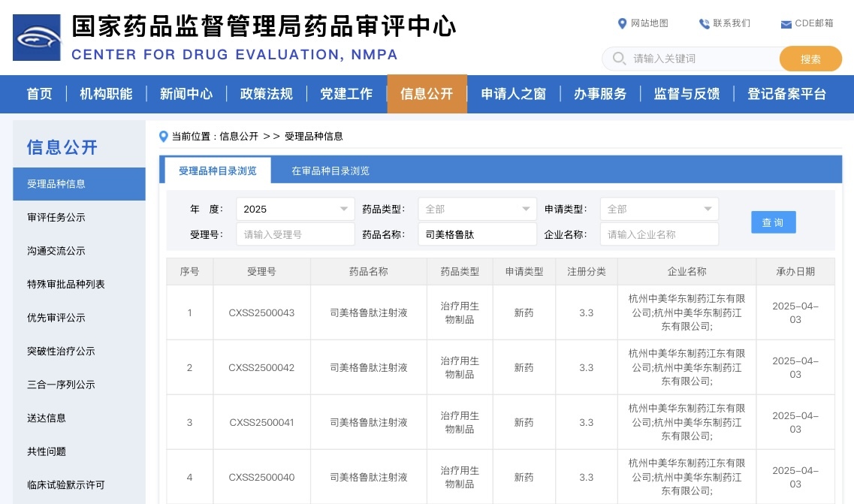The height and width of the screenshot is (504, 854).
Task: Click the contact us phone icon
Action: coord(705,23)
